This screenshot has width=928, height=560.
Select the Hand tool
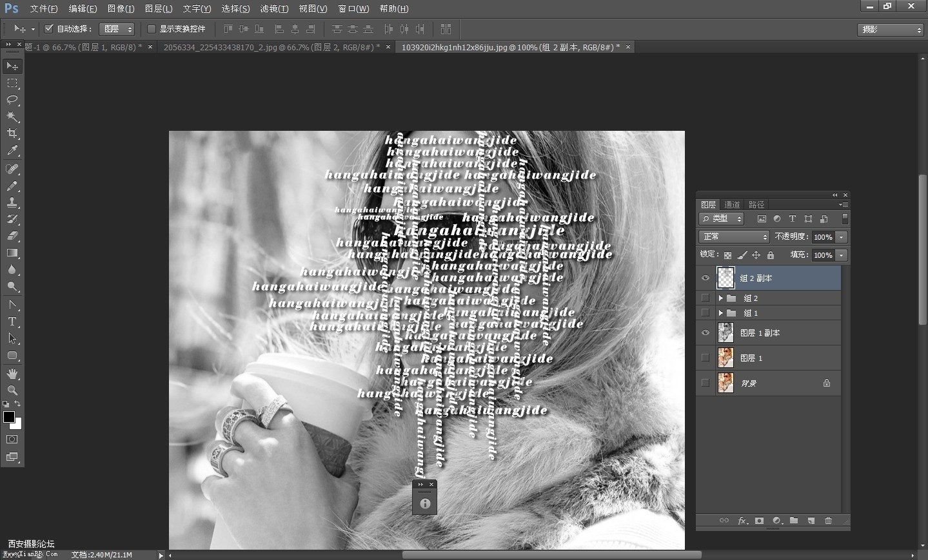(12, 373)
